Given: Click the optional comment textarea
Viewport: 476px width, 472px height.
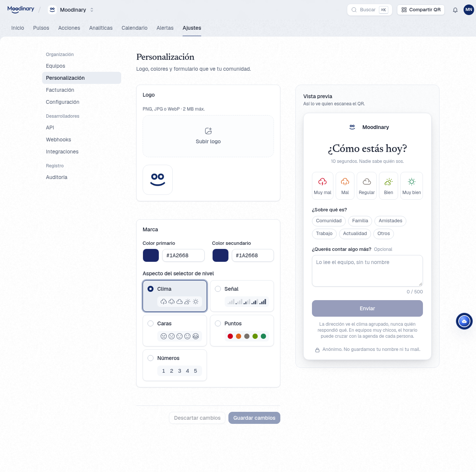Looking at the screenshot, I should pos(367,271).
